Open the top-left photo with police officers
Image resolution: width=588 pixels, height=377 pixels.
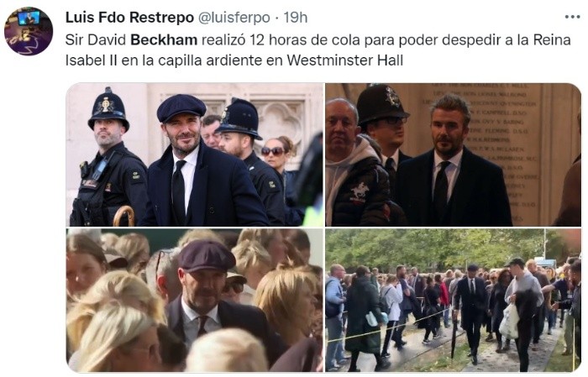[x=195, y=154]
